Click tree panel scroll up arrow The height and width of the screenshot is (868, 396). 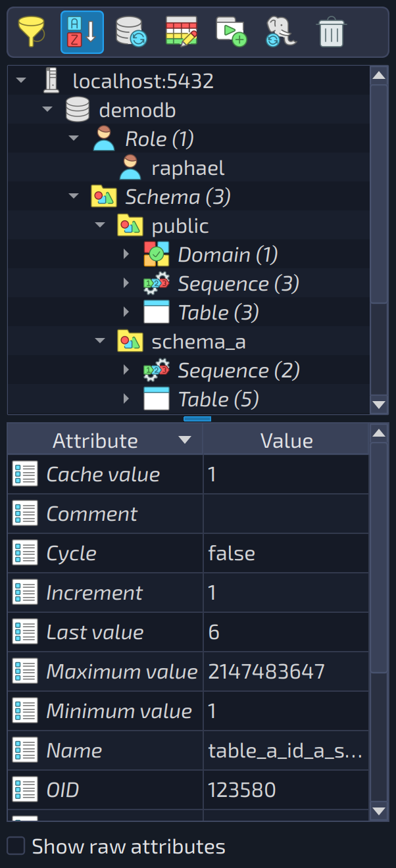379,75
